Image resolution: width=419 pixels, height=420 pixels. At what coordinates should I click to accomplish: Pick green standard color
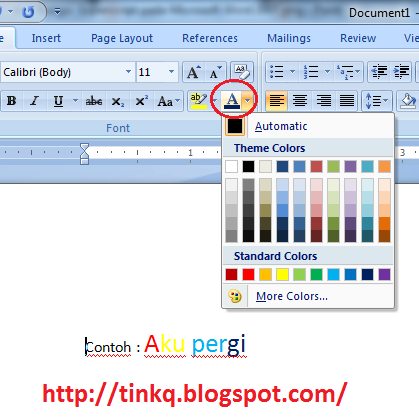coord(316,275)
